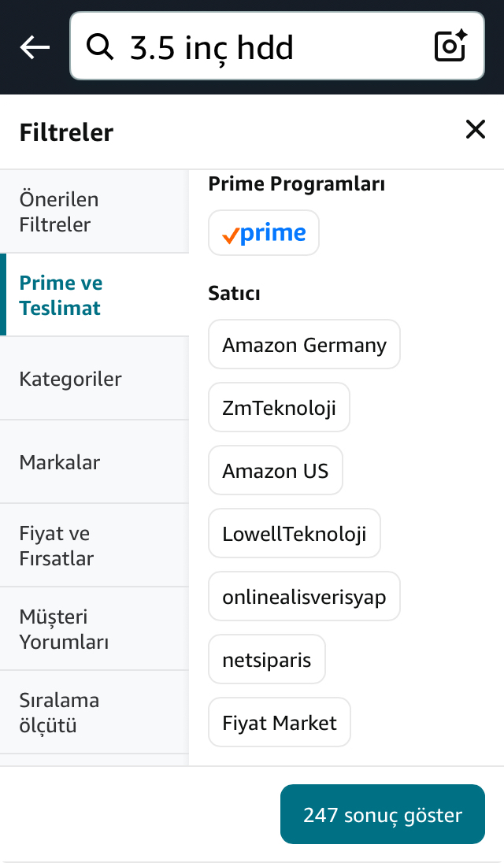Select the Sıralama ölçütü tab
The height and width of the screenshot is (863, 504).
94,713
